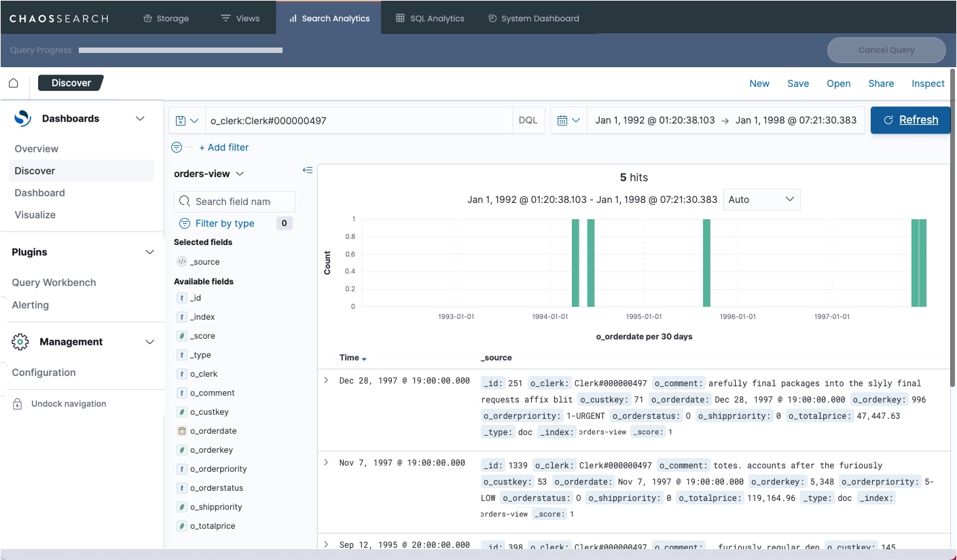Select the o_orderstatus field
Viewport: 957px width, 560px height.
217,488
